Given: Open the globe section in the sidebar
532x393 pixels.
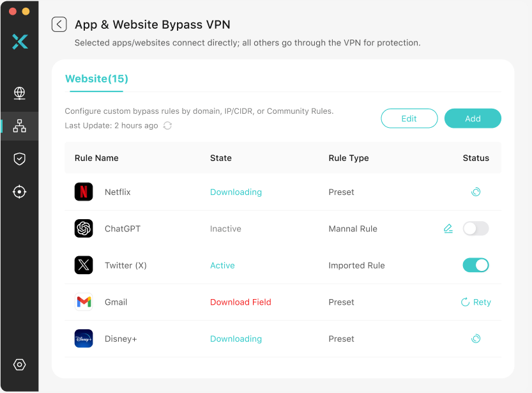Looking at the screenshot, I should pos(19,93).
